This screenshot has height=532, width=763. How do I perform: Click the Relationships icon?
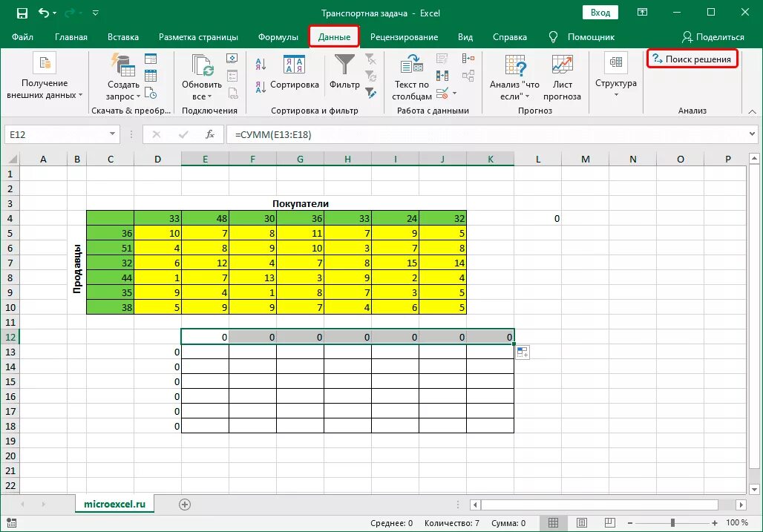coord(468,76)
